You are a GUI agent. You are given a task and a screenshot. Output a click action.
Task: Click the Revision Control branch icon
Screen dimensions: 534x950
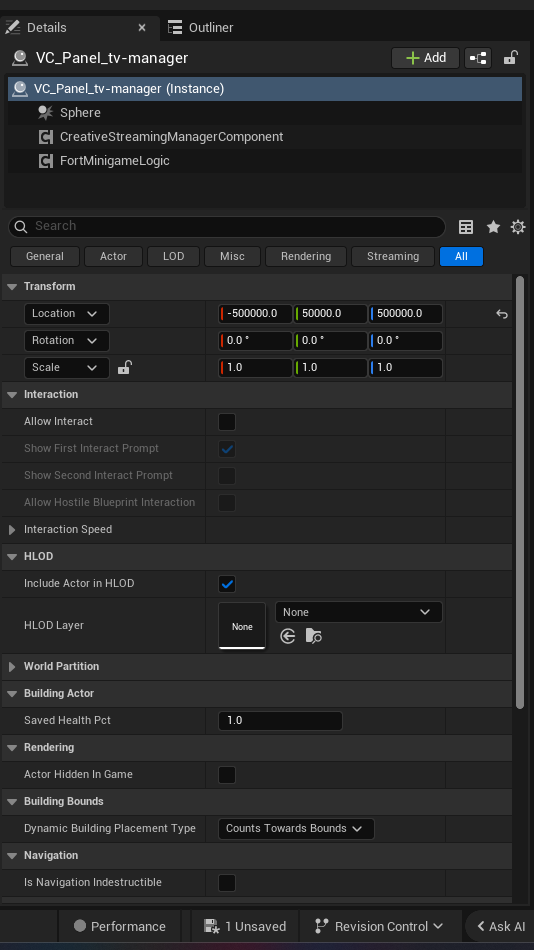(321, 926)
